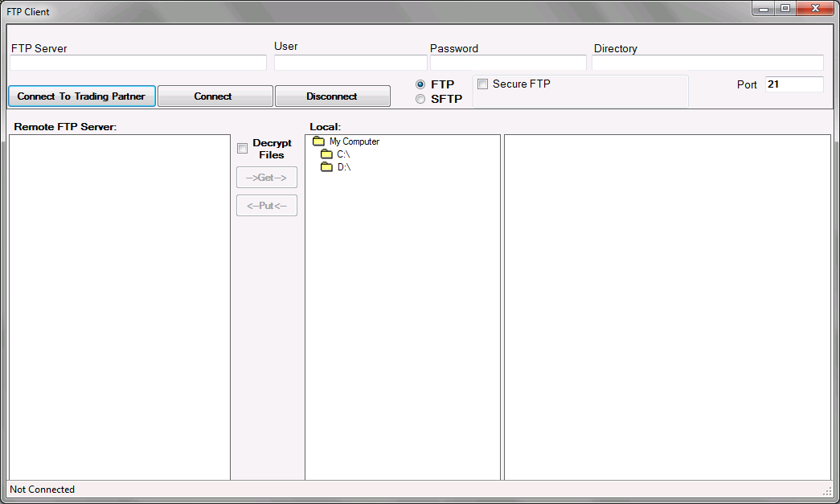840x504 pixels.
Task: Select the SFTP radio button
Action: (420, 99)
